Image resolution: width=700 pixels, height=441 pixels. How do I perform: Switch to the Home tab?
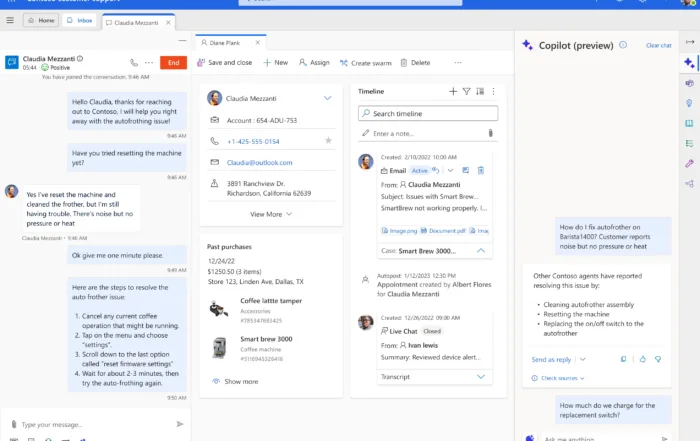[x=41, y=21]
